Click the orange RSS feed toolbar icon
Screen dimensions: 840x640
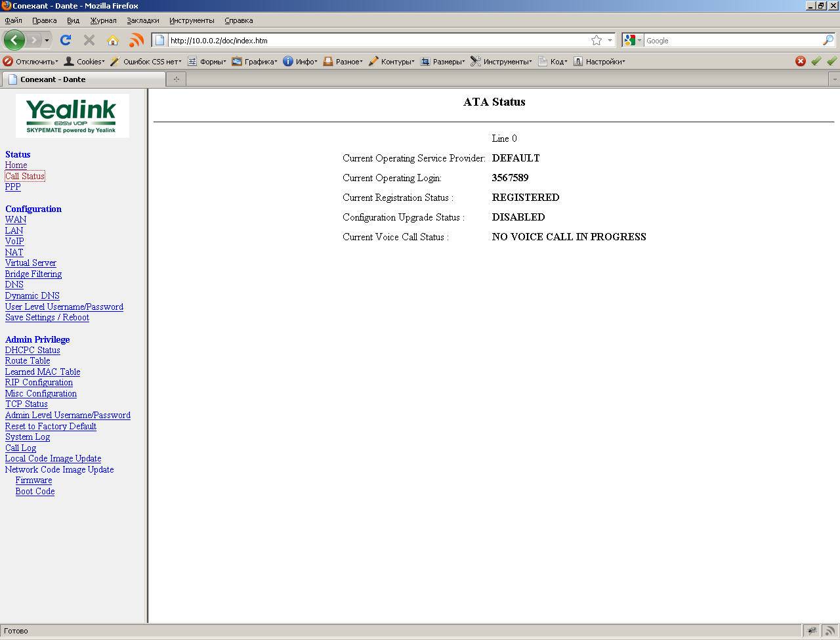coord(136,40)
